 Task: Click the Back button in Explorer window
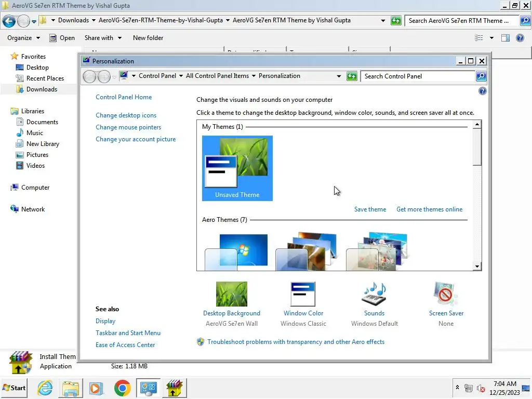[x=9, y=21]
